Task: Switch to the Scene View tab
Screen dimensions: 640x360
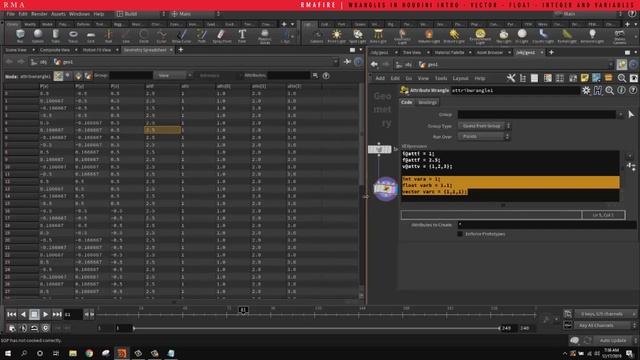Action: click(x=16, y=50)
